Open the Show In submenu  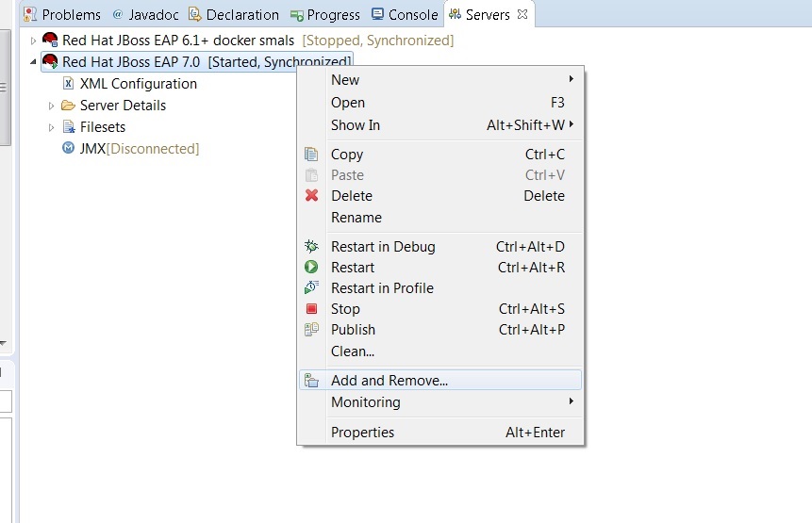coord(440,124)
